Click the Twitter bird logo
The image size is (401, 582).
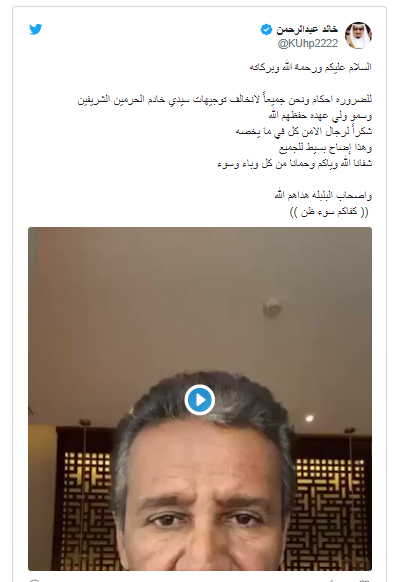(36, 29)
